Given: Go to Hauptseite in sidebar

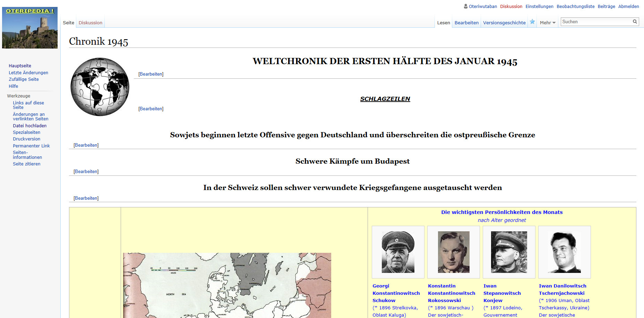Looking at the screenshot, I should (x=20, y=66).
